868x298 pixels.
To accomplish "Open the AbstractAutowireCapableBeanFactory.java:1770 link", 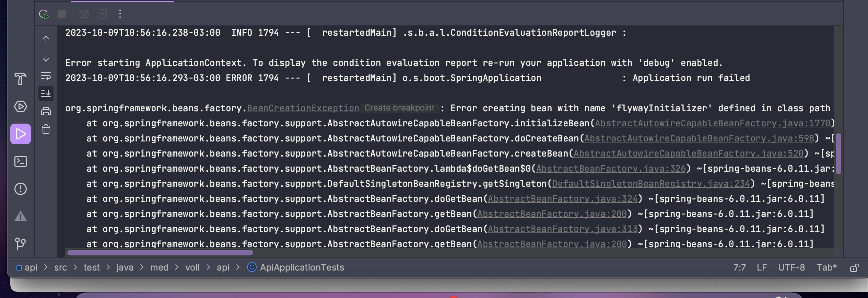I will [712, 123].
